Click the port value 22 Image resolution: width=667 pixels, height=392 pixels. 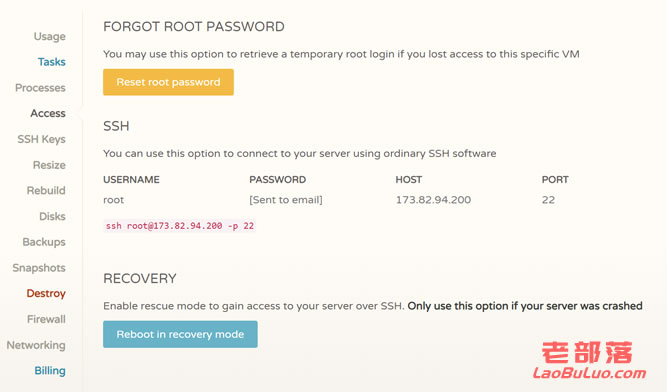[x=548, y=200]
